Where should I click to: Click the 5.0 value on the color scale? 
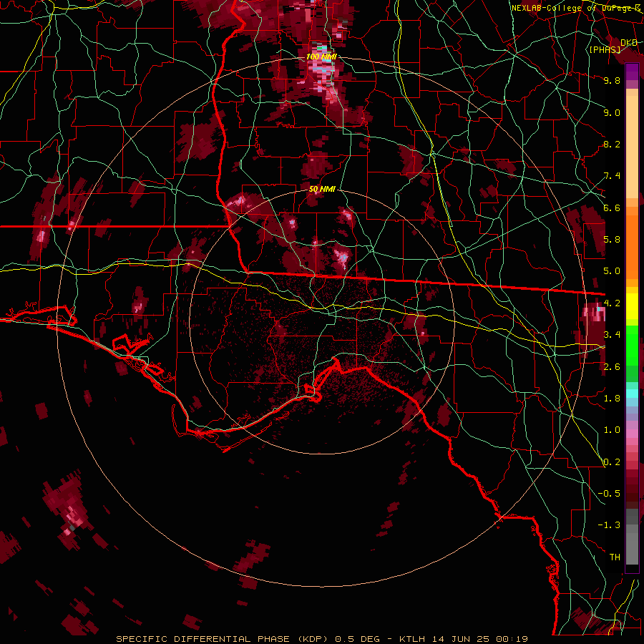[x=612, y=271]
